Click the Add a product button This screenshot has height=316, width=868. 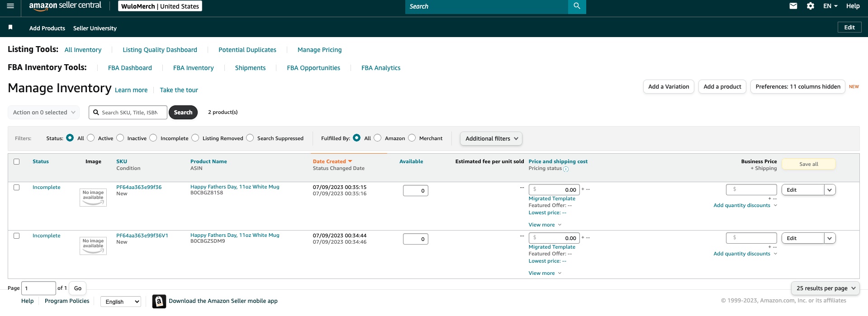pyautogui.click(x=722, y=86)
